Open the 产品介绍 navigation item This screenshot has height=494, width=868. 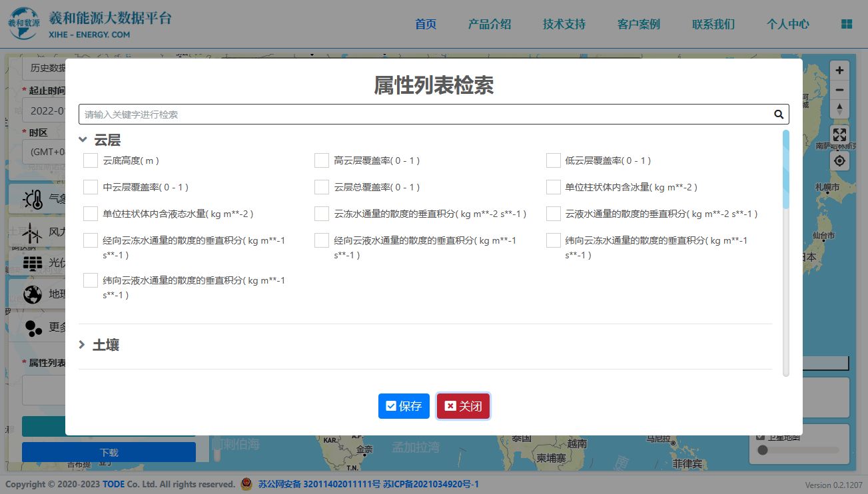[490, 24]
